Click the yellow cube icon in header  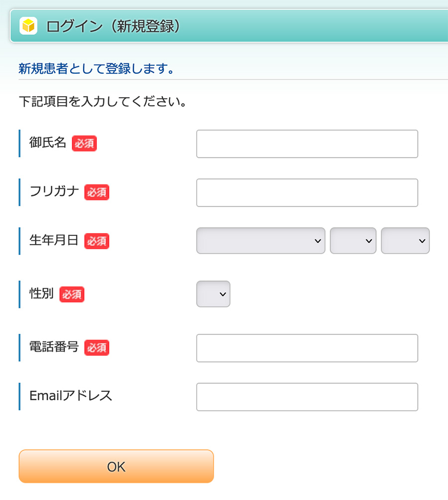coord(28,26)
